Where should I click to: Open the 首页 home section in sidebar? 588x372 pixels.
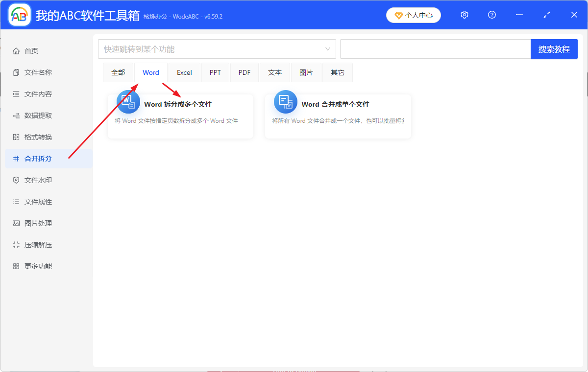point(29,50)
